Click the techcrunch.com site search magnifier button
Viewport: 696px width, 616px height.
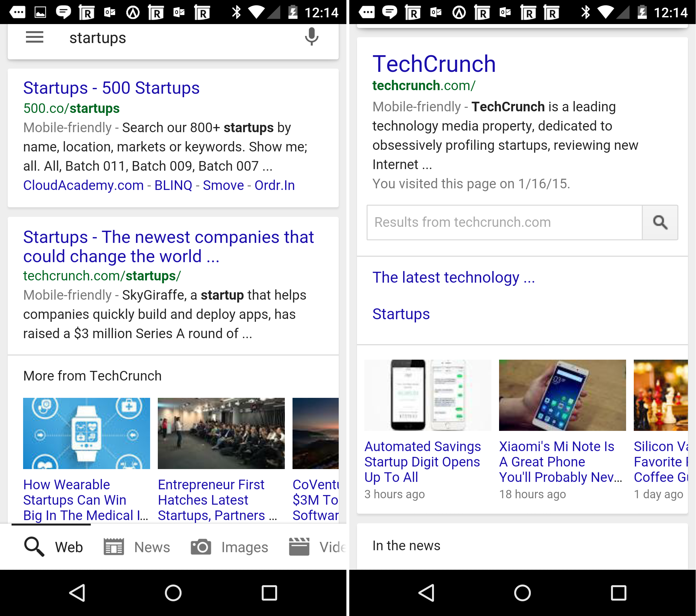(x=659, y=222)
